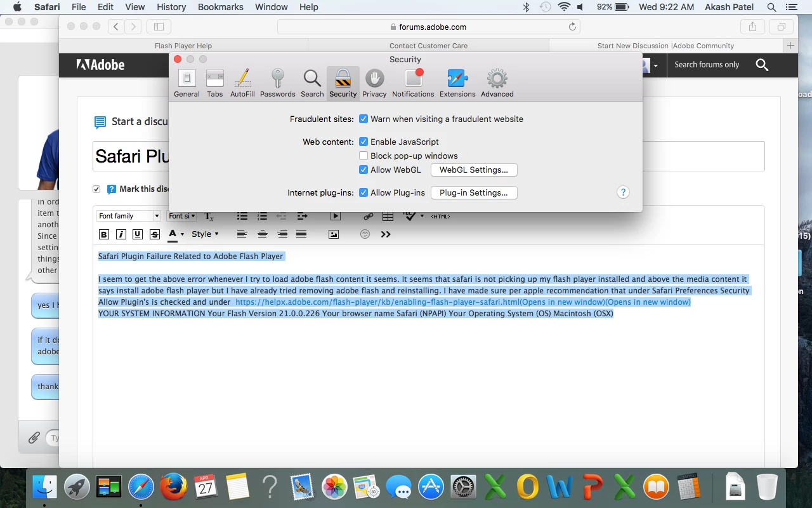The height and width of the screenshot is (508, 812).
Task: Toggle underline formatting in the editor
Action: 138,234
